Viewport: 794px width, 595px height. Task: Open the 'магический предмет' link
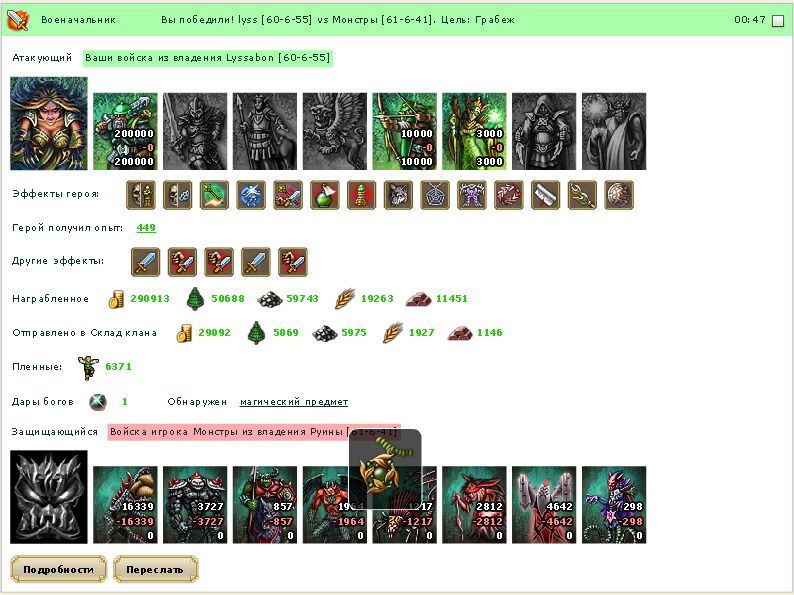(x=294, y=402)
